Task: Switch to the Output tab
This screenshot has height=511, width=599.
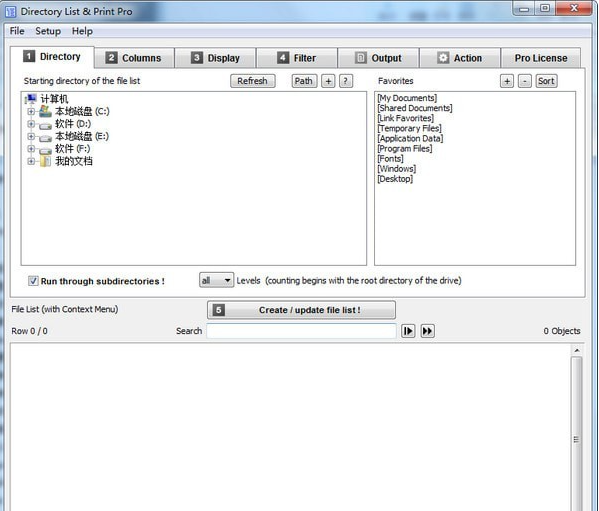Action: pos(379,58)
